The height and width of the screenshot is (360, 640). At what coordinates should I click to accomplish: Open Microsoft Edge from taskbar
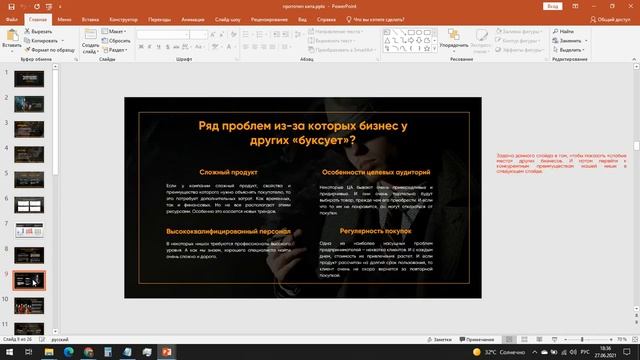(69, 352)
